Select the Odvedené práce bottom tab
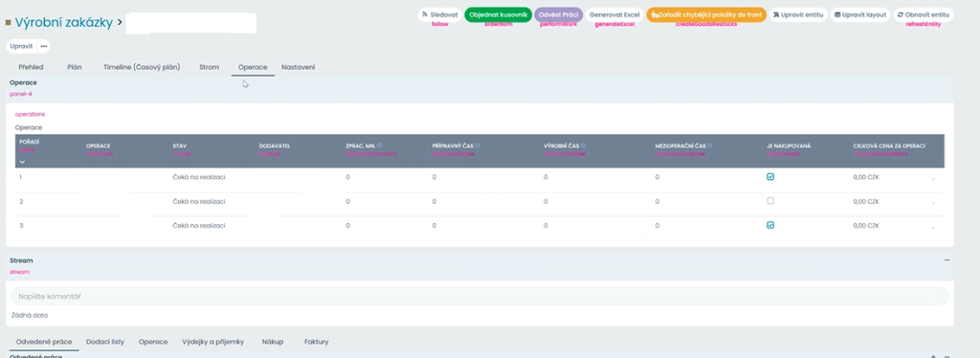The width and height of the screenshot is (980, 358). pos(44,342)
